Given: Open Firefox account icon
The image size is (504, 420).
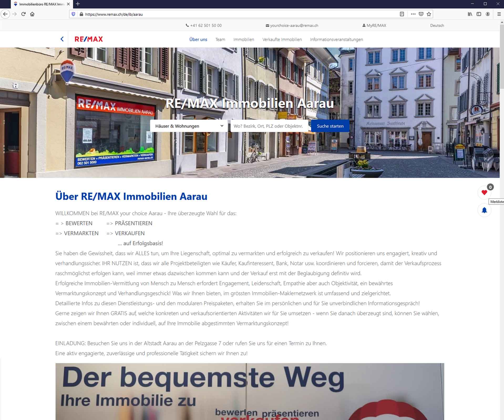Looking at the screenshot, I should (488, 14).
